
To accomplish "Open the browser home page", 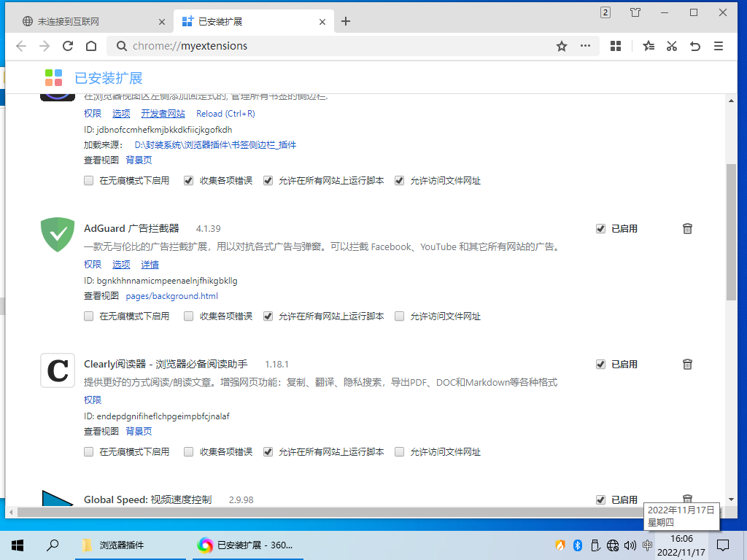I will coord(91,46).
